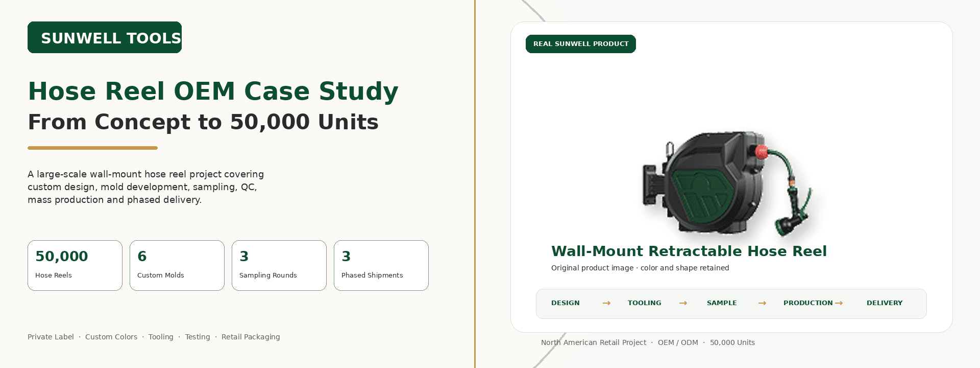Click the arrow between SAMPLE and PRODUCTION
Screen dimensions: 980x368
point(762,303)
